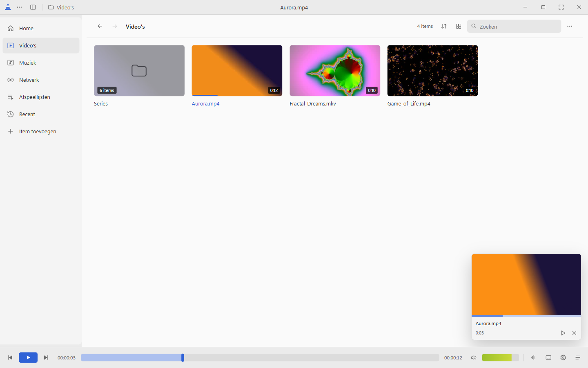Click the Series folder label

tap(101, 104)
